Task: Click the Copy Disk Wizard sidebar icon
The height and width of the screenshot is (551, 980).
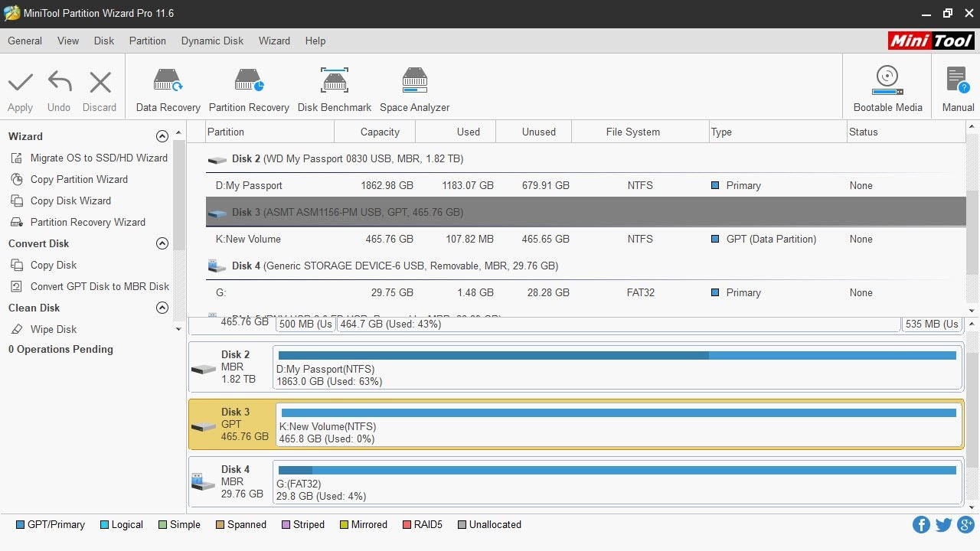Action: pos(16,201)
